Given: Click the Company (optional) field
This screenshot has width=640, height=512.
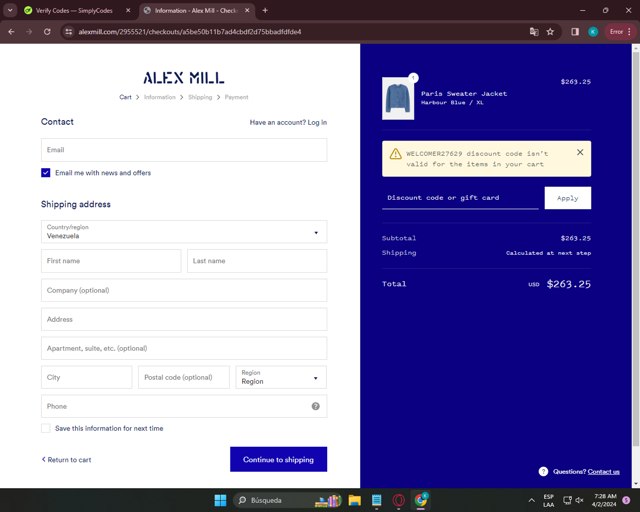Looking at the screenshot, I should tap(184, 290).
